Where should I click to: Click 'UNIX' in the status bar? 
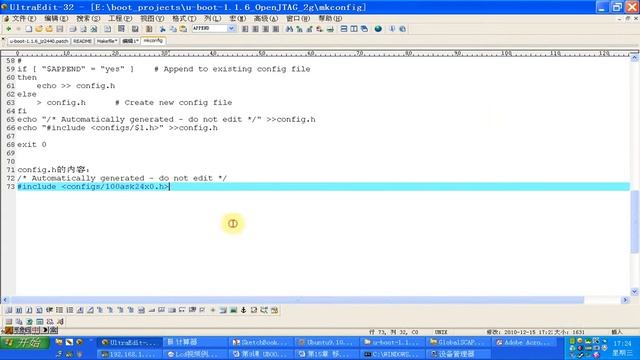pos(441,332)
